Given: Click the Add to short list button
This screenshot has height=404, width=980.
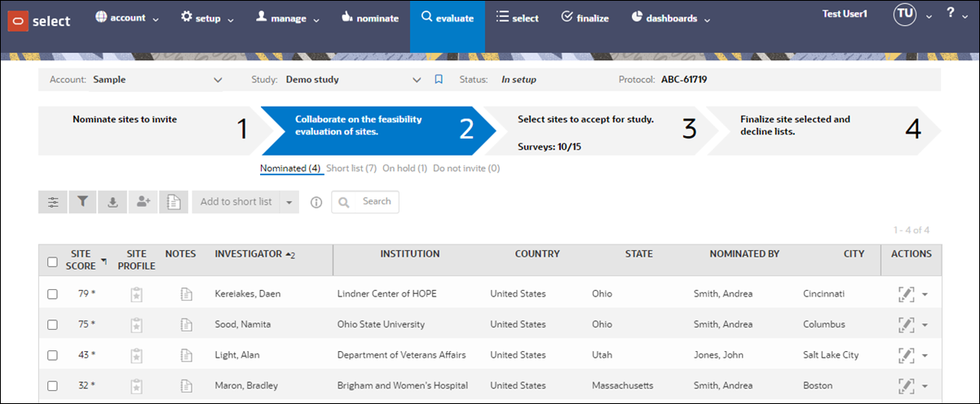Looking at the screenshot, I should click(x=236, y=202).
